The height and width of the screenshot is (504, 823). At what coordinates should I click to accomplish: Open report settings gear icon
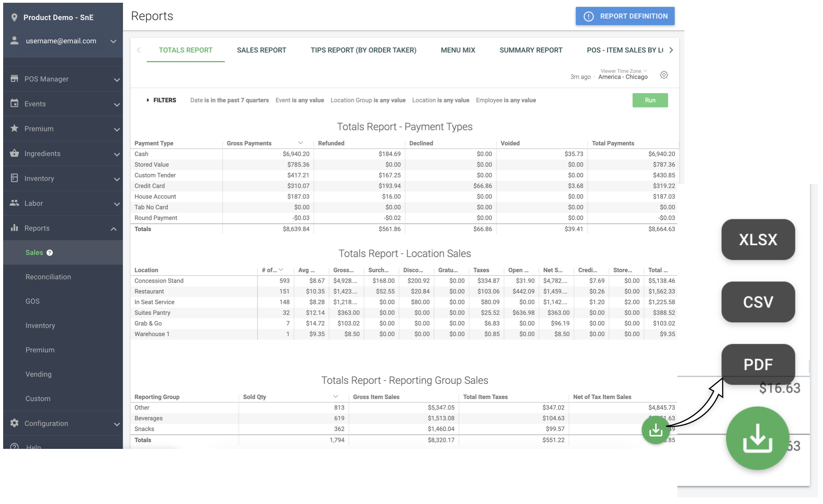click(x=664, y=75)
